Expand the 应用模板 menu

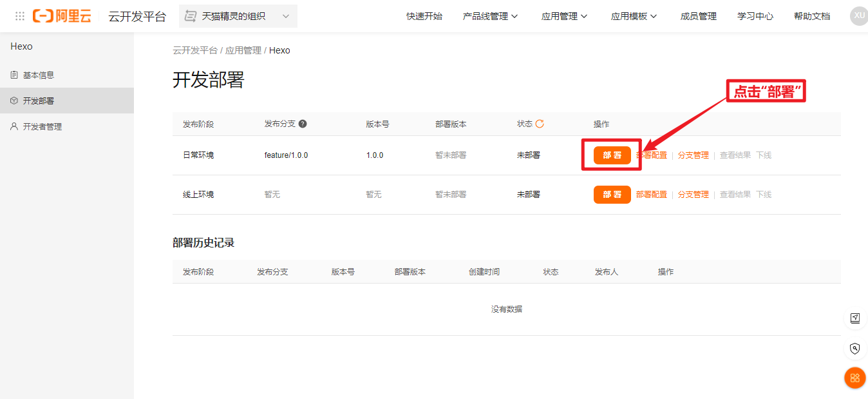tap(634, 16)
